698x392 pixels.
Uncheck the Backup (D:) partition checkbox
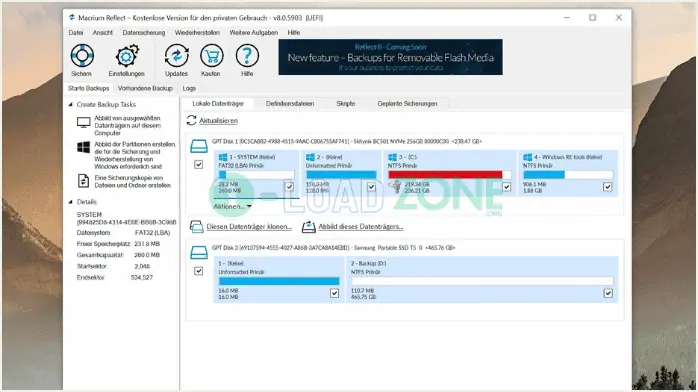pos(608,293)
